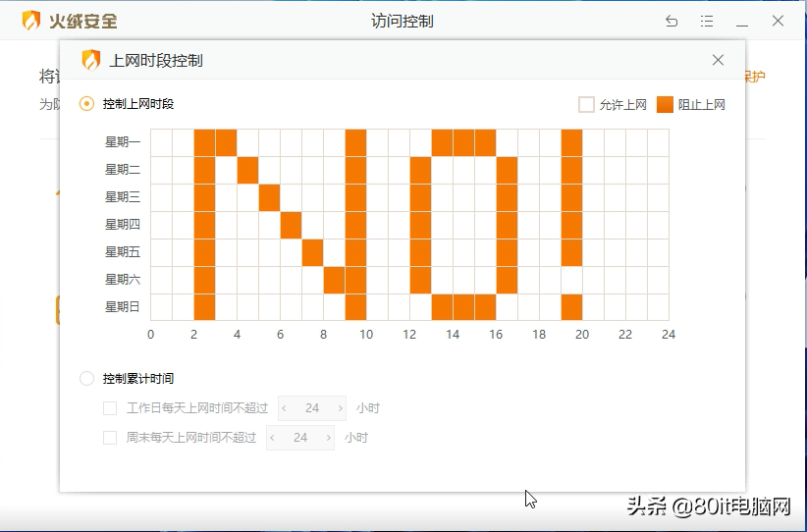Screen dimensions: 807x532
Task: Click the 星期五 row label
Action: pyautogui.click(x=123, y=252)
